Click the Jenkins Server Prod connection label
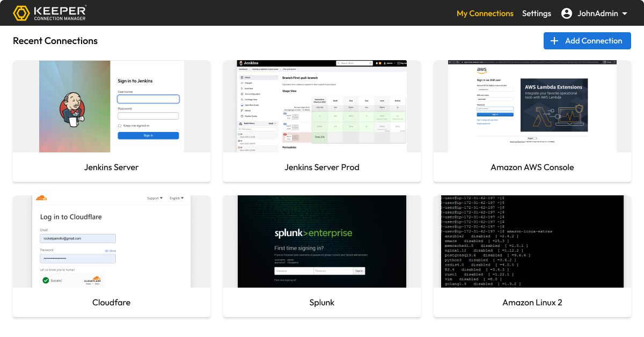644x337 pixels. pos(322,167)
